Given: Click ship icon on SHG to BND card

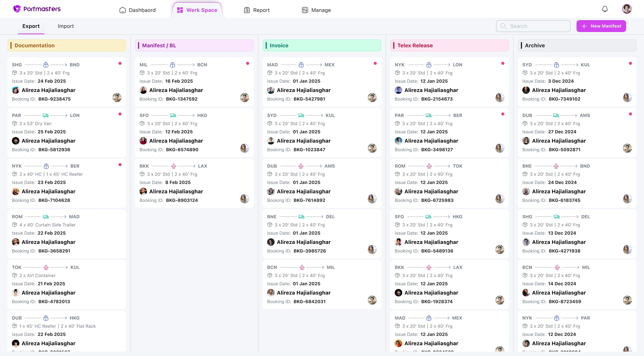Looking at the screenshot, I should click(x=46, y=65).
